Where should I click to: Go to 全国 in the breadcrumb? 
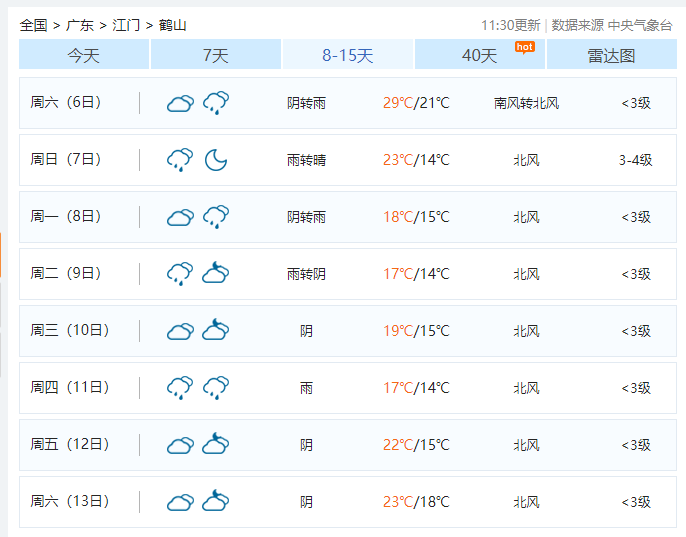(x=33, y=25)
